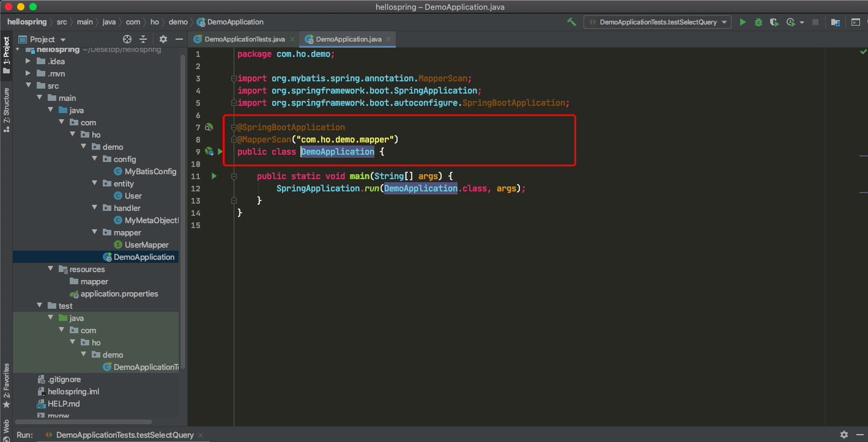This screenshot has height=442, width=868.
Task: Toggle the 1: Project tool window tab
Action: click(x=6, y=55)
